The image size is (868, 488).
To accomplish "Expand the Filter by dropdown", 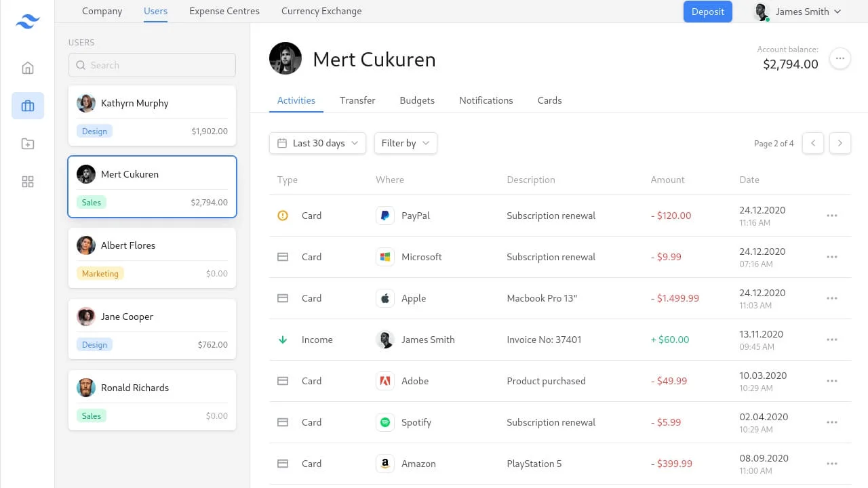I will click(x=405, y=143).
